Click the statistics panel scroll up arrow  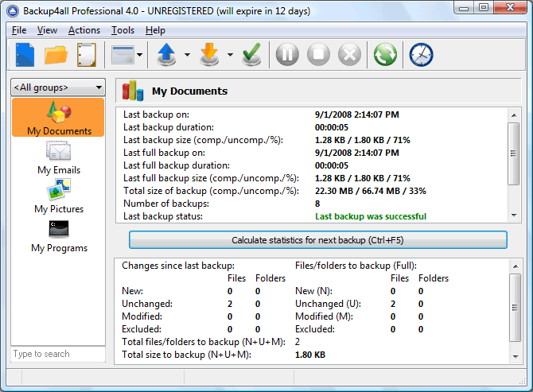point(515,266)
